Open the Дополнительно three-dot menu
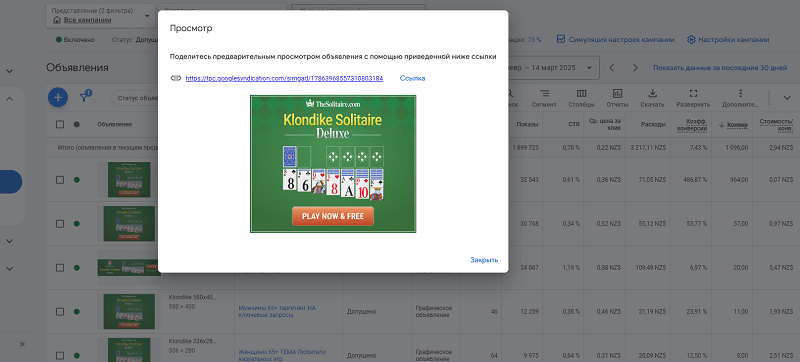The height and width of the screenshot is (362, 800). pos(740,98)
